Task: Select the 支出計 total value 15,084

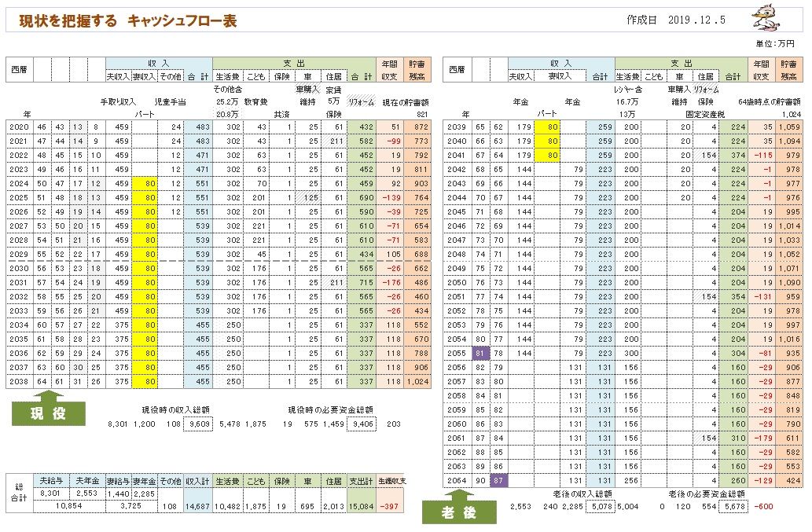Action: (x=361, y=507)
